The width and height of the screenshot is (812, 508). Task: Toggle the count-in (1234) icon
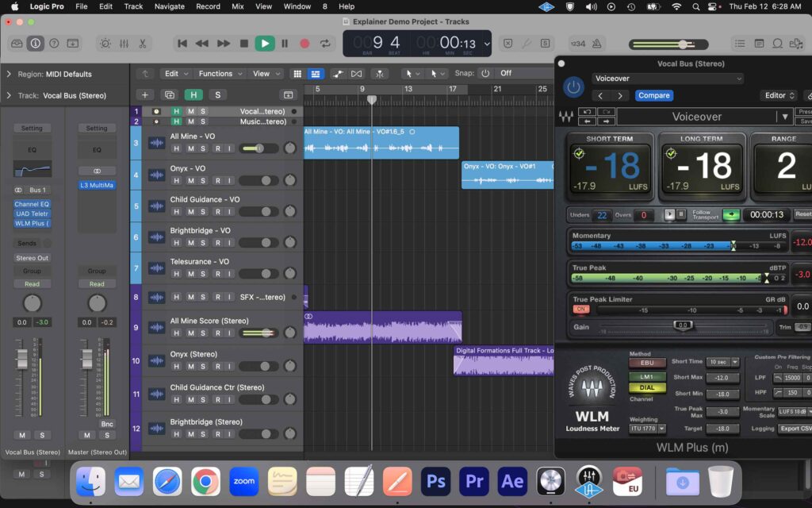[579, 43]
